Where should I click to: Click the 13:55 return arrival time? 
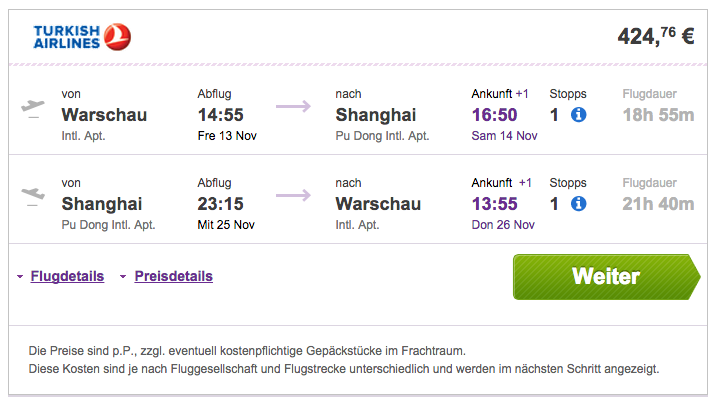coord(495,204)
